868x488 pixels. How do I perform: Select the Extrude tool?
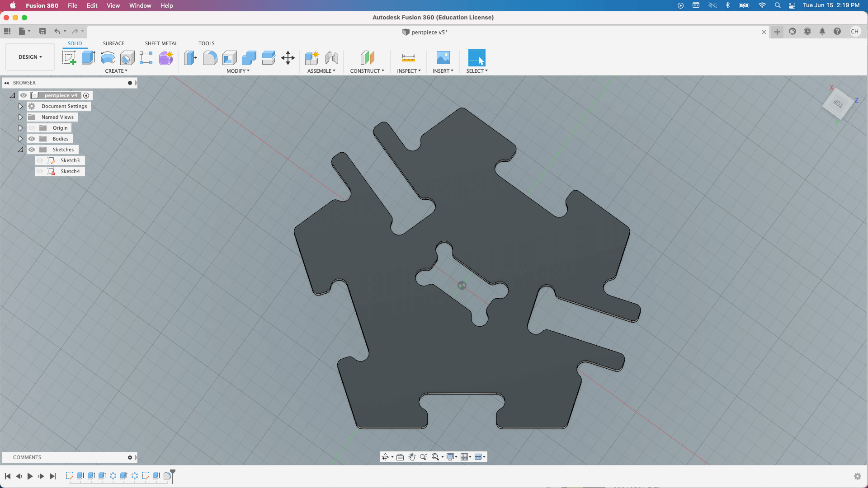click(x=88, y=58)
